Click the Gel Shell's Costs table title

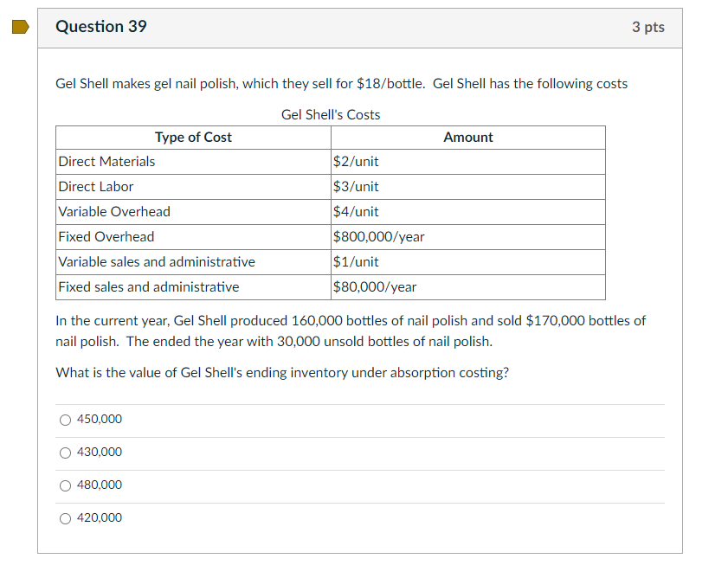332,114
